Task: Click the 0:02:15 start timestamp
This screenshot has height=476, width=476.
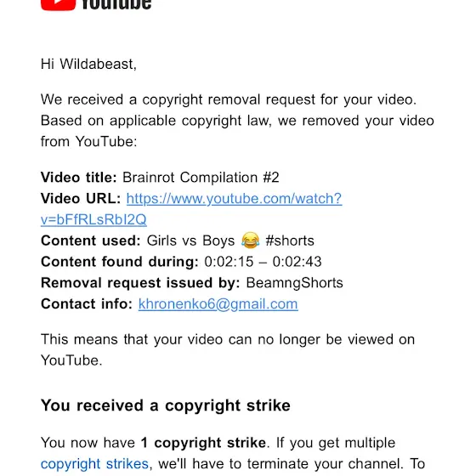Action: coord(229,262)
